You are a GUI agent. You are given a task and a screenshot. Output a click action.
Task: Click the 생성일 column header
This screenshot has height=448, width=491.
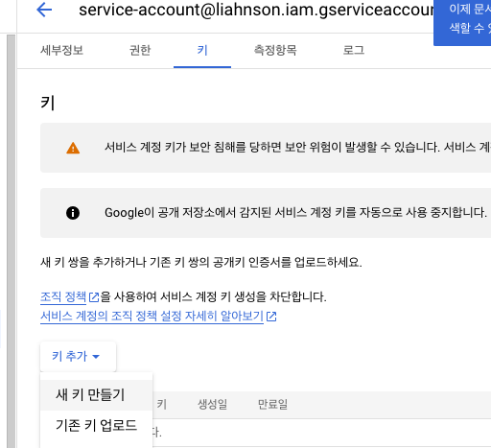213,404
